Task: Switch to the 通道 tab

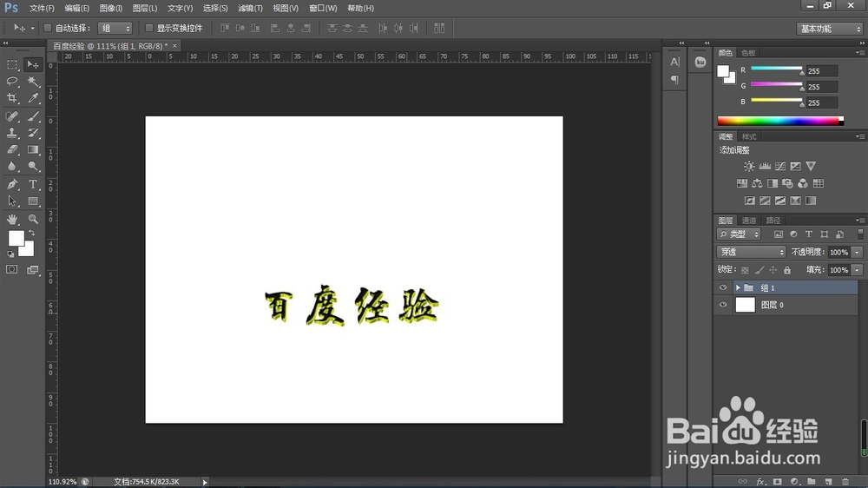Action: pyautogui.click(x=749, y=221)
